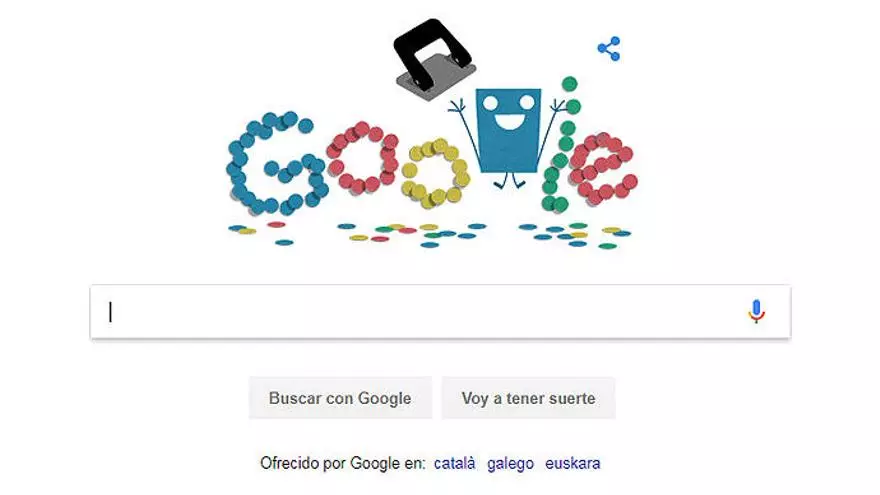The height and width of the screenshot is (495, 880).
Task: Click the 'Ofrecido por Google en:' text
Action: [343, 463]
